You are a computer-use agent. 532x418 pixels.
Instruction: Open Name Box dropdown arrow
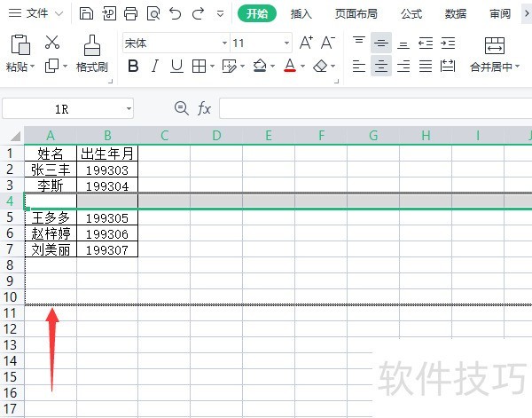[x=129, y=108]
